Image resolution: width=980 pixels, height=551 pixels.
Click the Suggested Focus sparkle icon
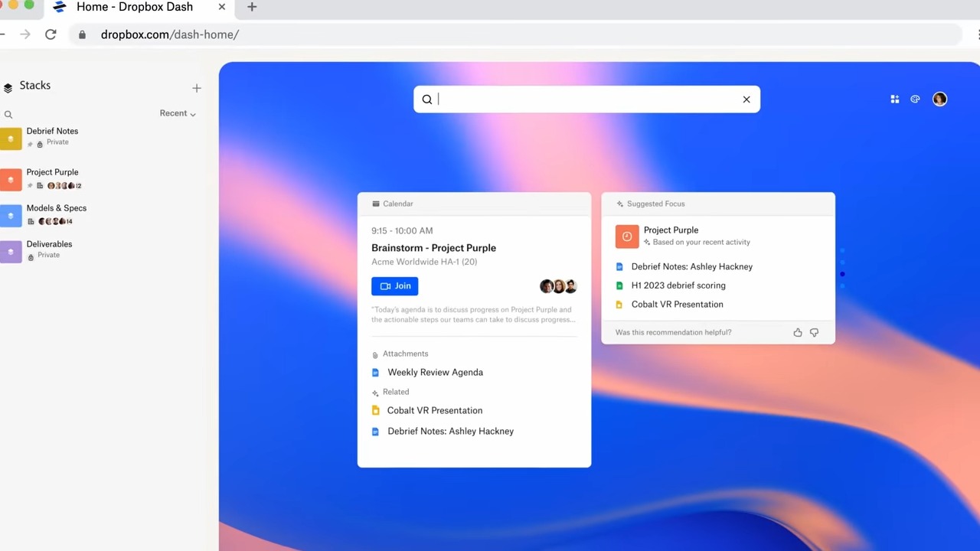[619, 204]
